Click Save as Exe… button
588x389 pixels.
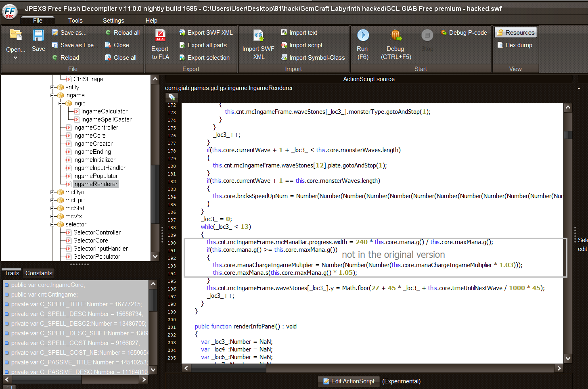(75, 45)
